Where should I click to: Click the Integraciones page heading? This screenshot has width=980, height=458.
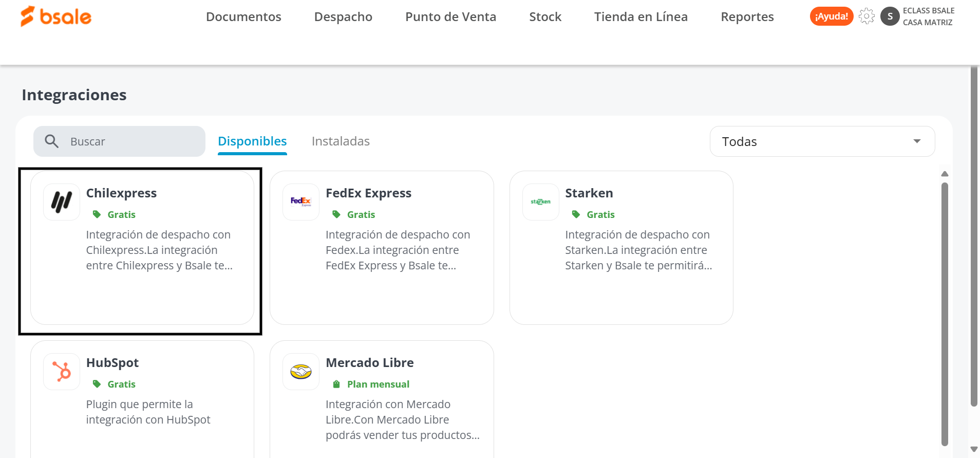coord(74,95)
